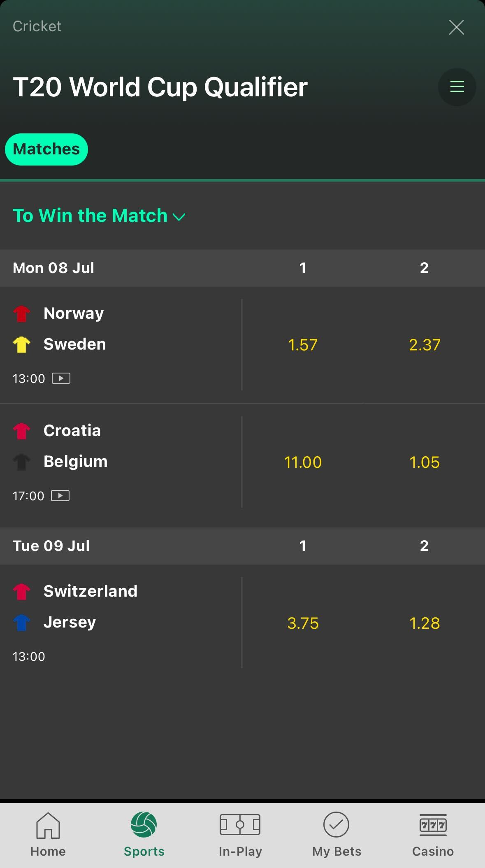Viewport: 485px width, 868px height.
Task: Expand the To Win the Match market dropdown
Action: pyautogui.click(x=179, y=216)
